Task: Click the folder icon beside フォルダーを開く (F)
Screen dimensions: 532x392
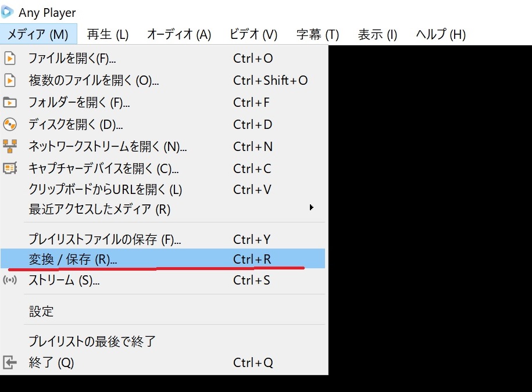Action: (x=10, y=102)
